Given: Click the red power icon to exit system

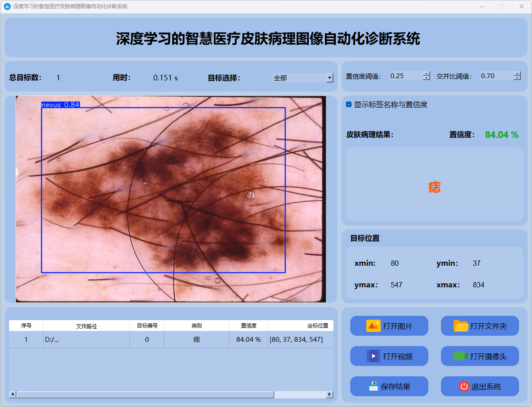Looking at the screenshot, I should [464, 386].
